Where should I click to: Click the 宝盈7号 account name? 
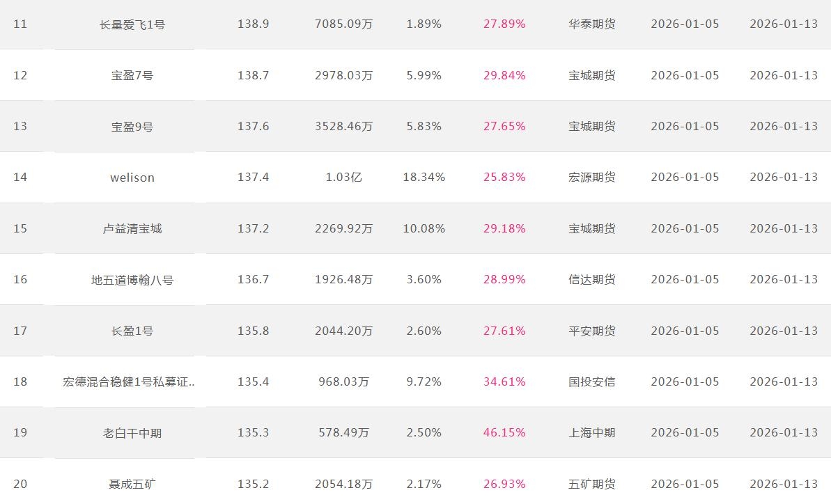132,75
